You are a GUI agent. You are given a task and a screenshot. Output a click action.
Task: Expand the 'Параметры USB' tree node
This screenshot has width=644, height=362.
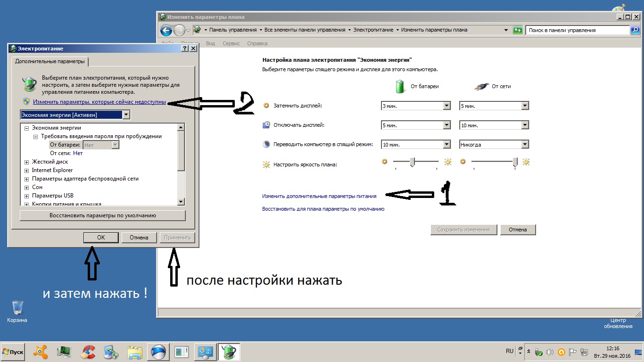coord(27,196)
